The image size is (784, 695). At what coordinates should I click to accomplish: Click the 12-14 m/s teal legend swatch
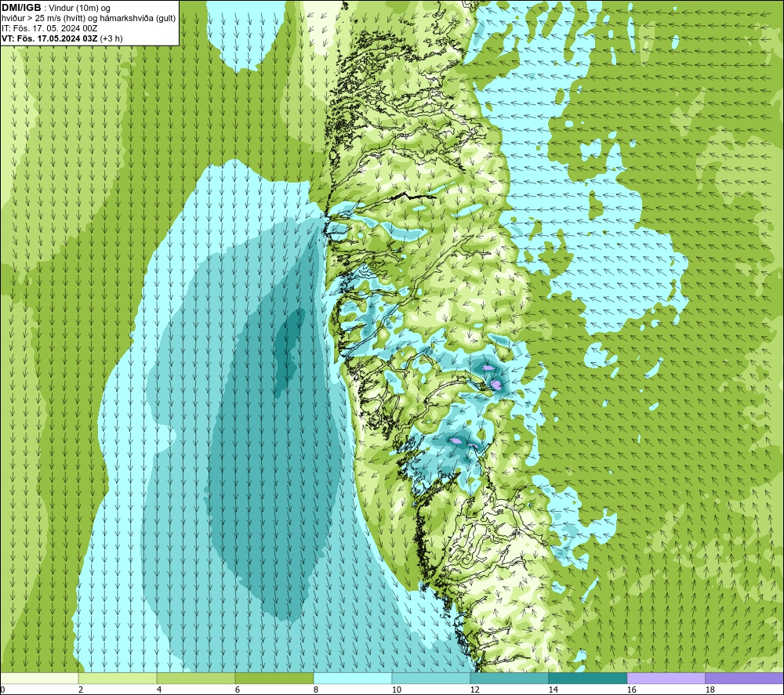[x=509, y=678]
